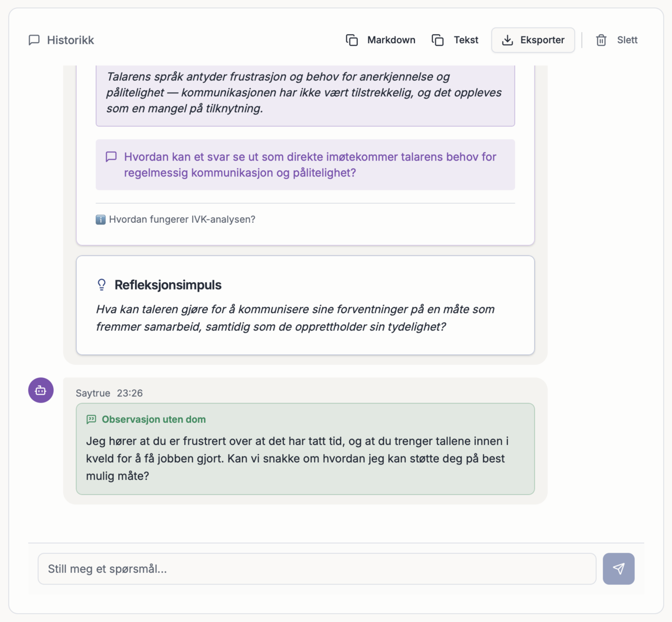Send message with paper plane button
This screenshot has height=622, width=672.
click(x=619, y=569)
